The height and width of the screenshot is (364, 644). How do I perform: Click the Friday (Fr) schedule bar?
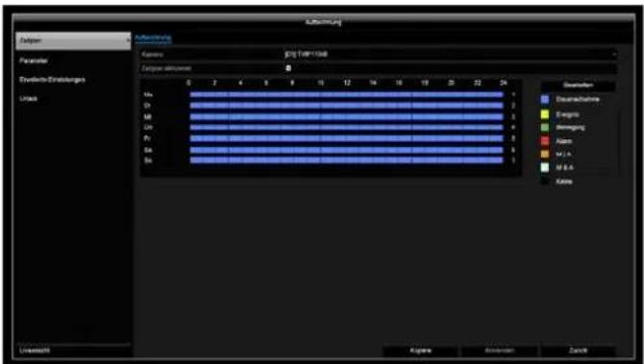(346, 138)
